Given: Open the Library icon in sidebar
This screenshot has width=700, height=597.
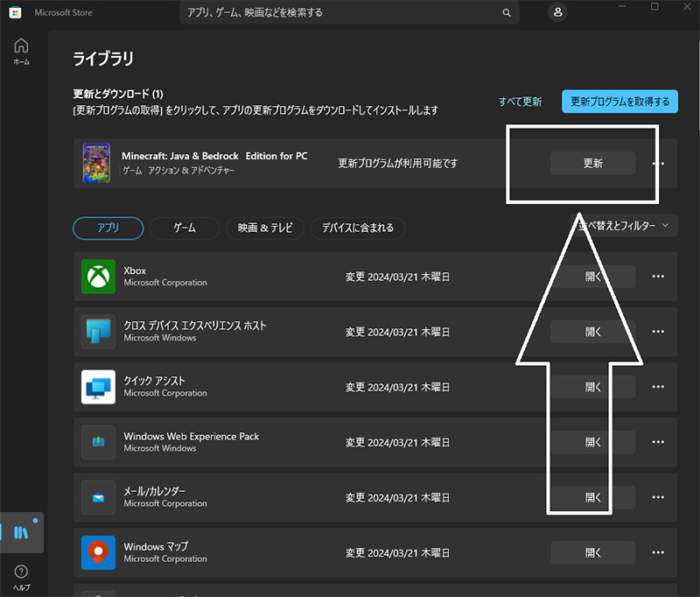Looking at the screenshot, I should (21, 532).
